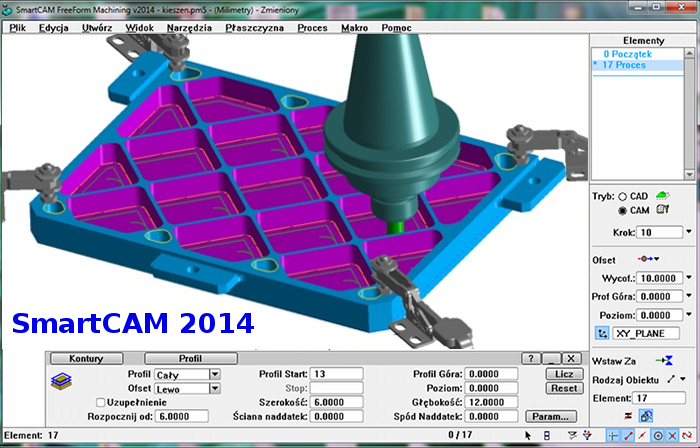Select '17 Proces' in Elementy list

click(638, 65)
